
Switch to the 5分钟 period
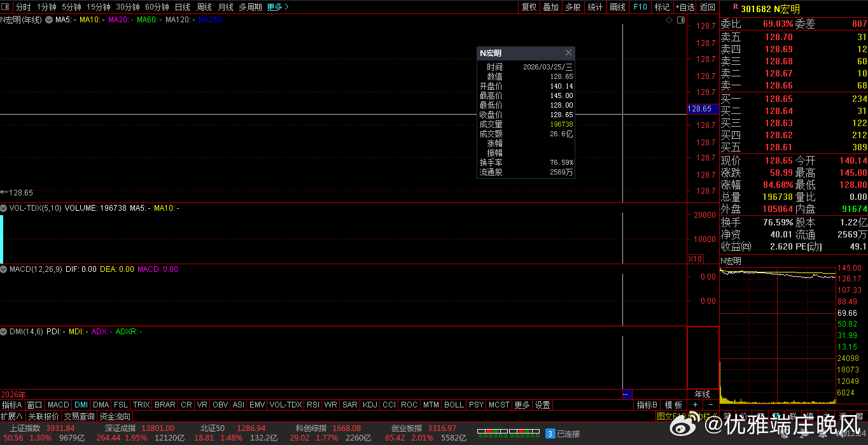pyautogui.click(x=71, y=7)
